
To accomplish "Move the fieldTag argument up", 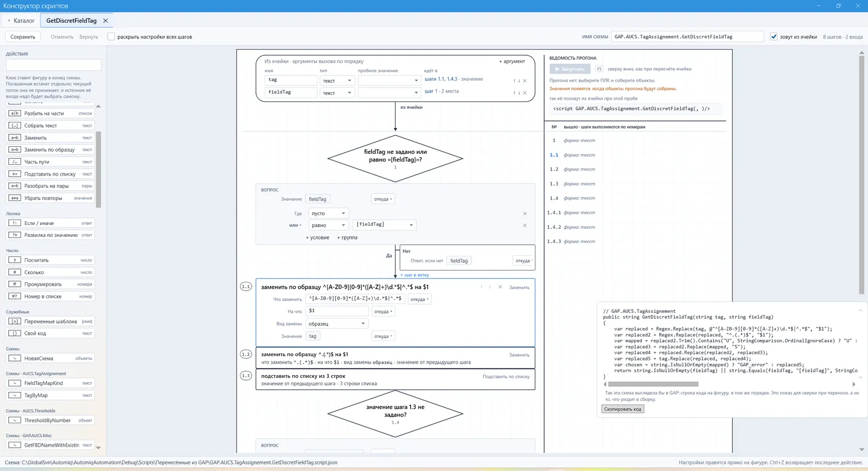I will (514, 93).
